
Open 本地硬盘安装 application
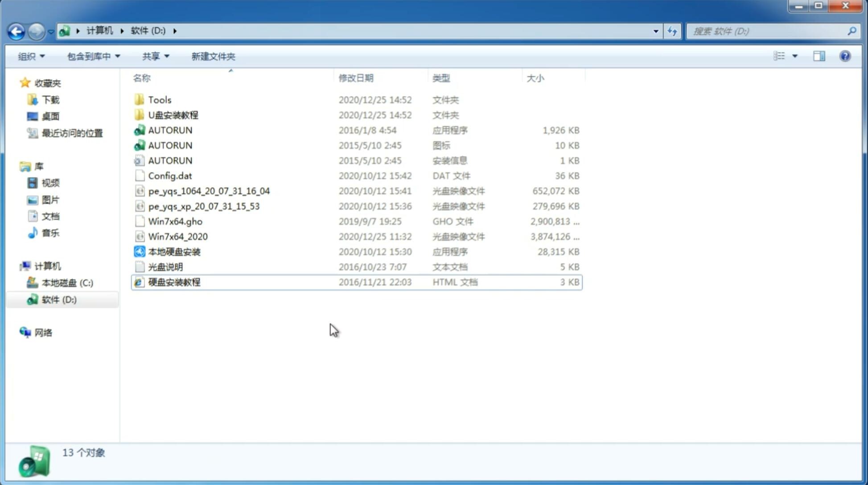(x=174, y=251)
